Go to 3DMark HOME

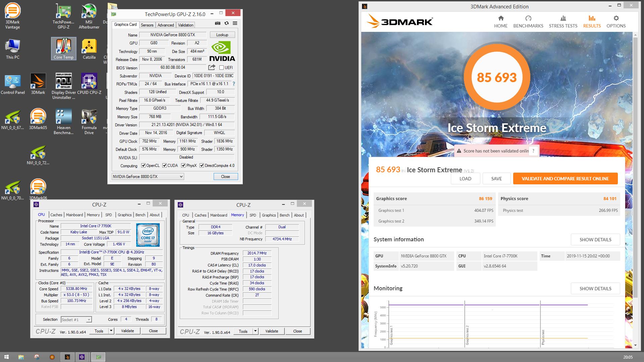[x=501, y=22]
